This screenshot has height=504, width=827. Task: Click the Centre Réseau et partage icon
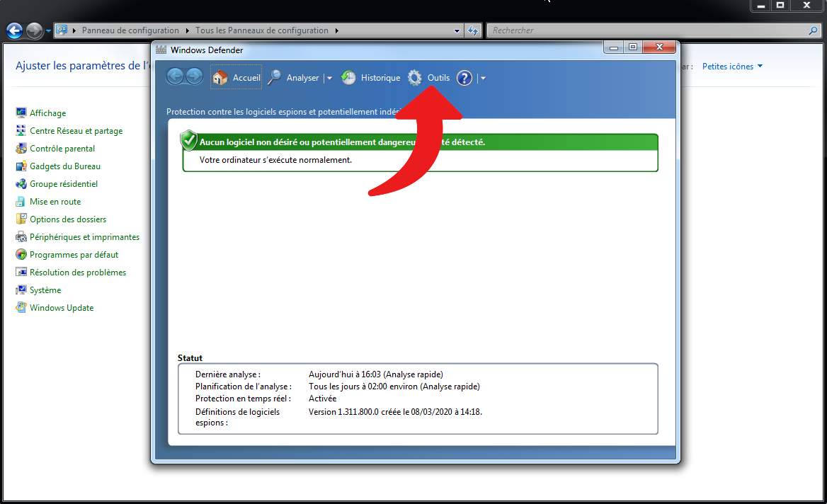(x=21, y=130)
